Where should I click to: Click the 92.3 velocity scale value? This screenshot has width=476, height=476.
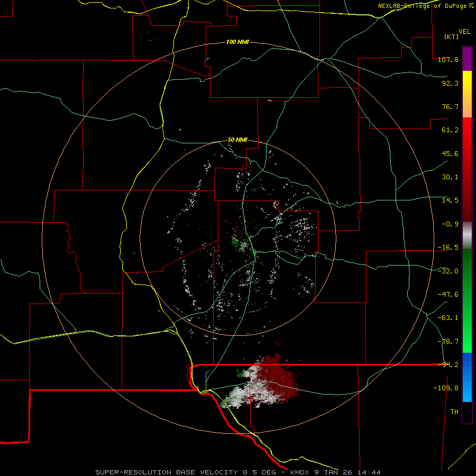point(450,83)
